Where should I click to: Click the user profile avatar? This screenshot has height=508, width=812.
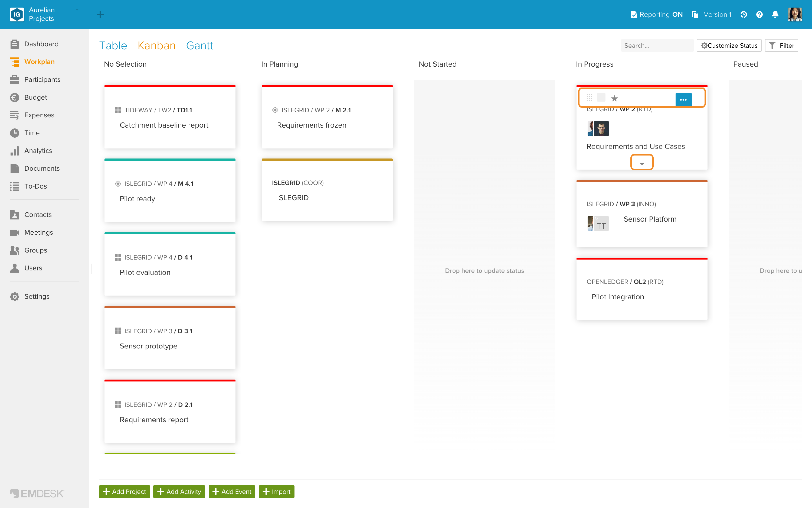point(795,14)
